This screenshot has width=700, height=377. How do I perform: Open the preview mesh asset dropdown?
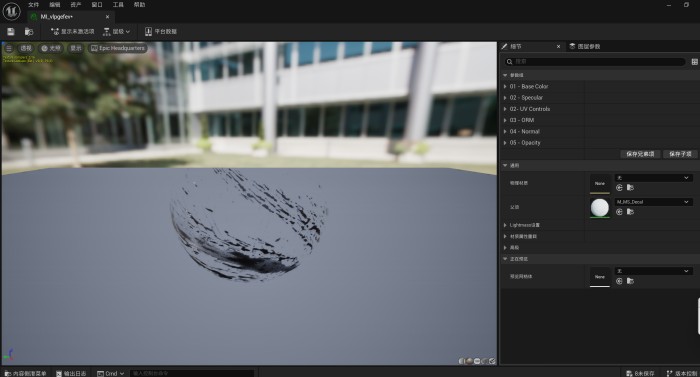pyautogui.click(x=654, y=271)
